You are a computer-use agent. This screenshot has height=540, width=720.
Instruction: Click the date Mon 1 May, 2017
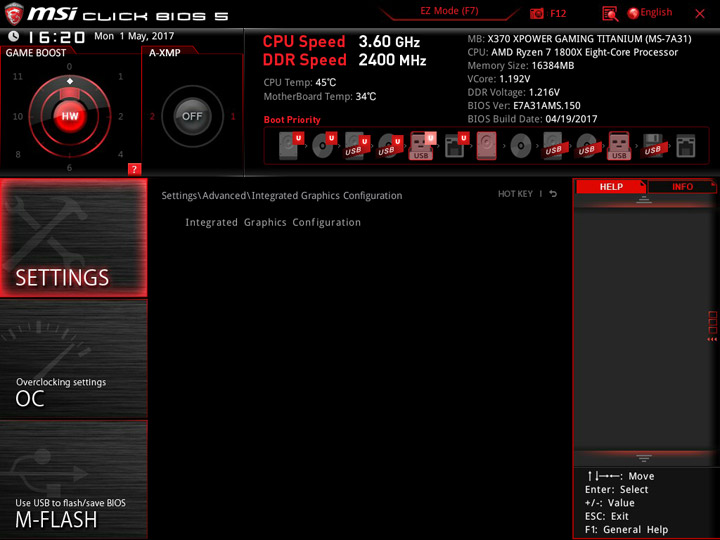(x=134, y=36)
